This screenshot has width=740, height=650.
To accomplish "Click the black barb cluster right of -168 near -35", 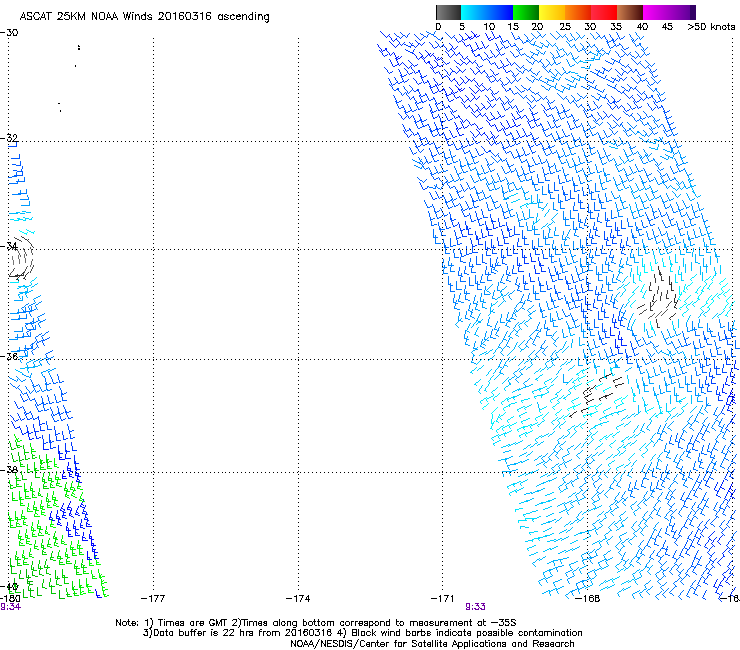I will (x=658, y=298).
